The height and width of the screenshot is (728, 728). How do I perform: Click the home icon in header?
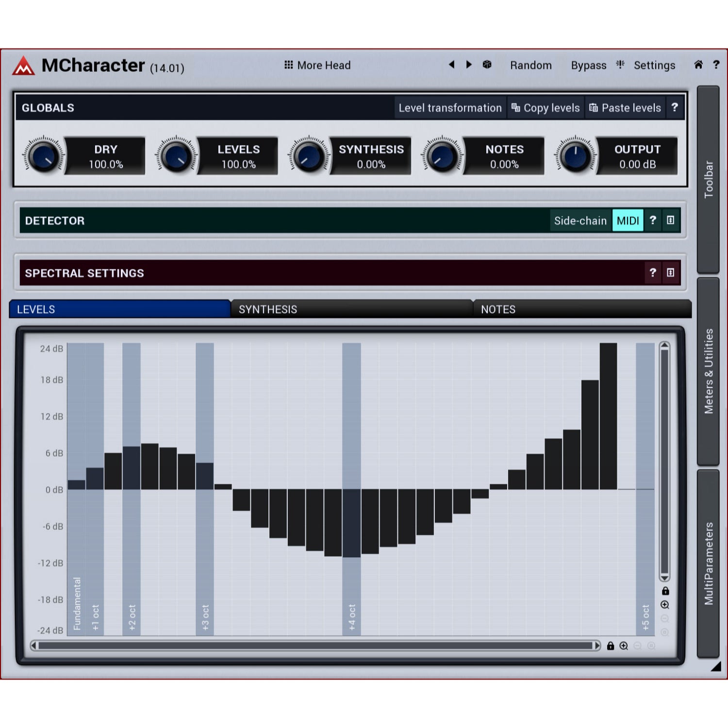[x=698, y=65]
